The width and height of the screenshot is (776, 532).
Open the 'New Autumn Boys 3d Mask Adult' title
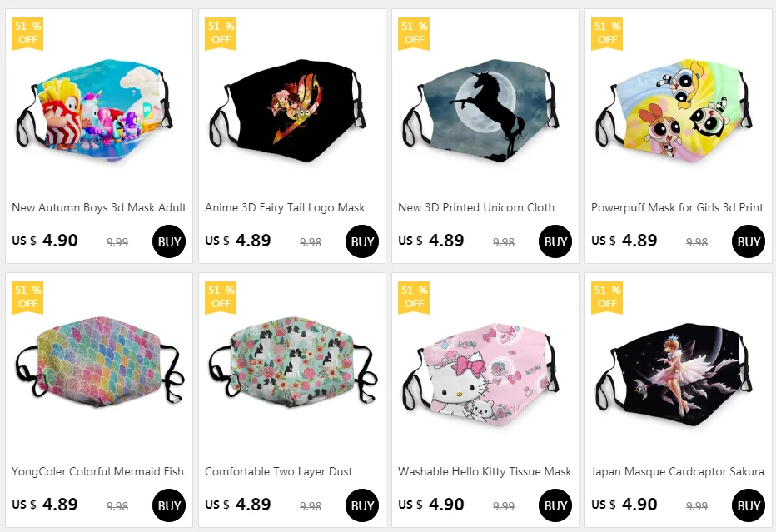click(99, 207)
